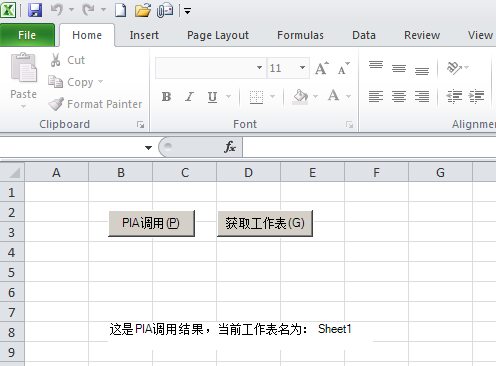Click the Orientation text rotation icon
The width and height of the screenshot is (496, 366).
(454, 68)
